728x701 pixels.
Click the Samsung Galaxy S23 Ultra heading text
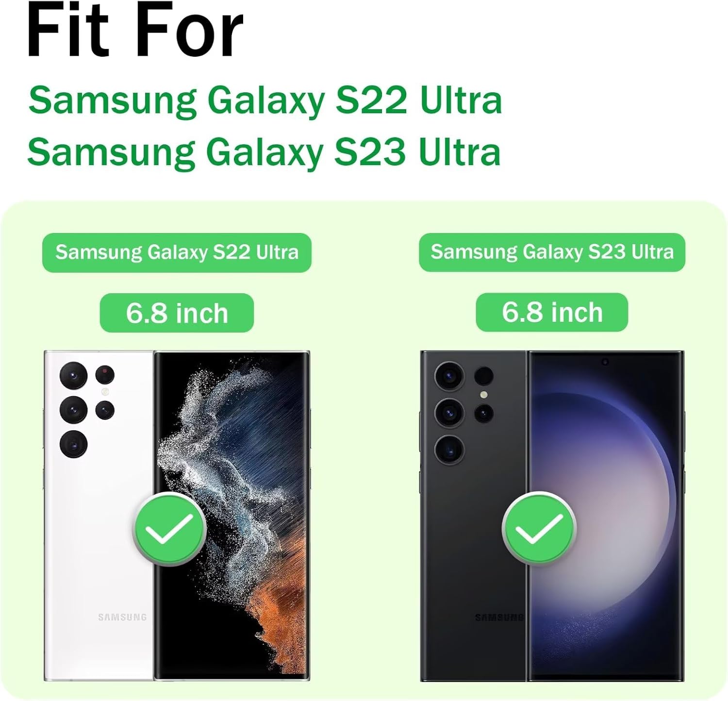[x=264, y=152]
